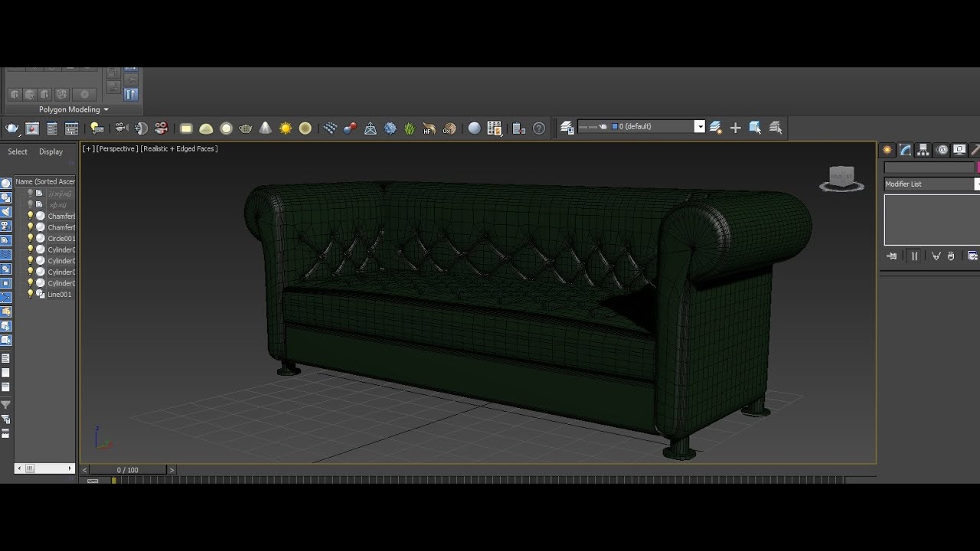Click the pink object color swatch
The image size is (980, 551).
coord(978,168)
